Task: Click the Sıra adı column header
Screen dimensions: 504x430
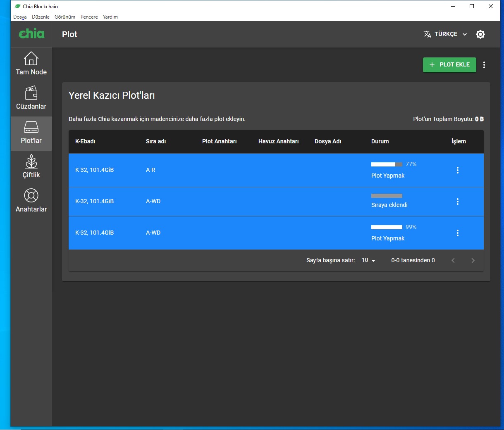Action: click(x=156, y=141)
